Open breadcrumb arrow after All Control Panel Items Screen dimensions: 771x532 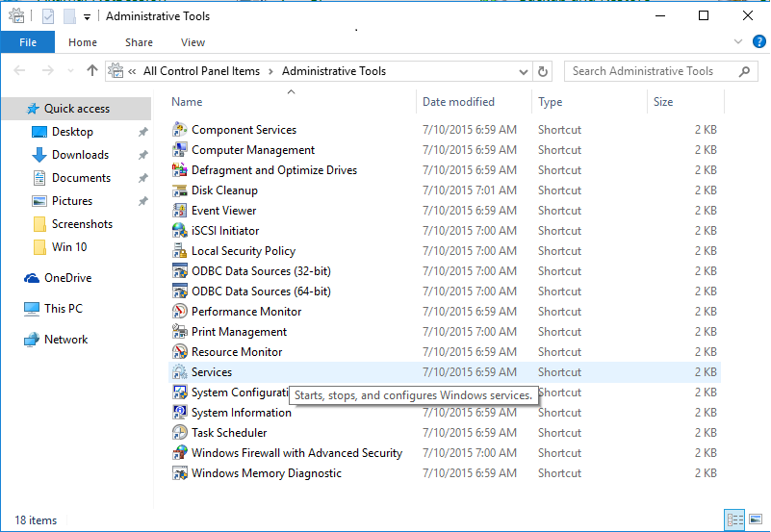(x=270, y=71)
